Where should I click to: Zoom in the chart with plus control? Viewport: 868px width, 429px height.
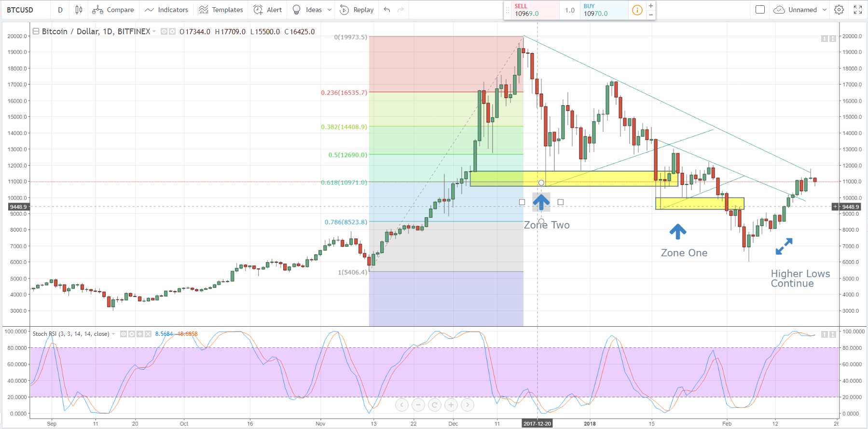click(451, 405)
